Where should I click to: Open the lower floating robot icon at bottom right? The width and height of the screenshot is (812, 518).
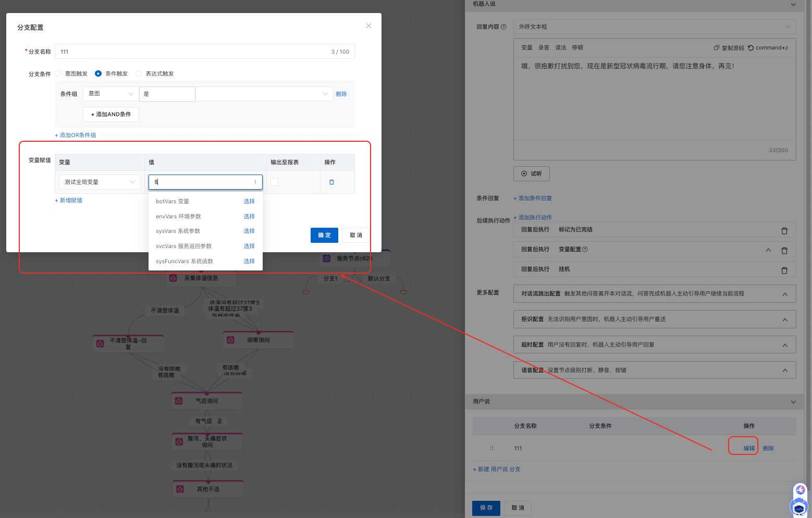(799, 507)
